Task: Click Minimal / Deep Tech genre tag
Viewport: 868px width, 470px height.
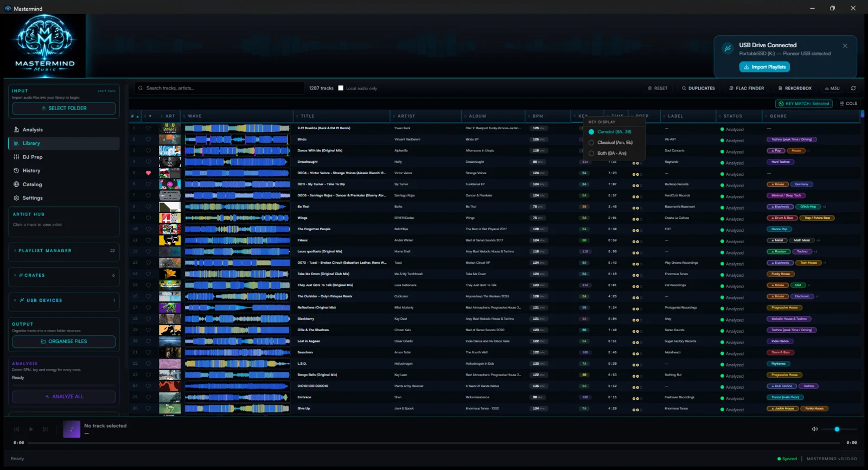Action: (x=786, y=195)
